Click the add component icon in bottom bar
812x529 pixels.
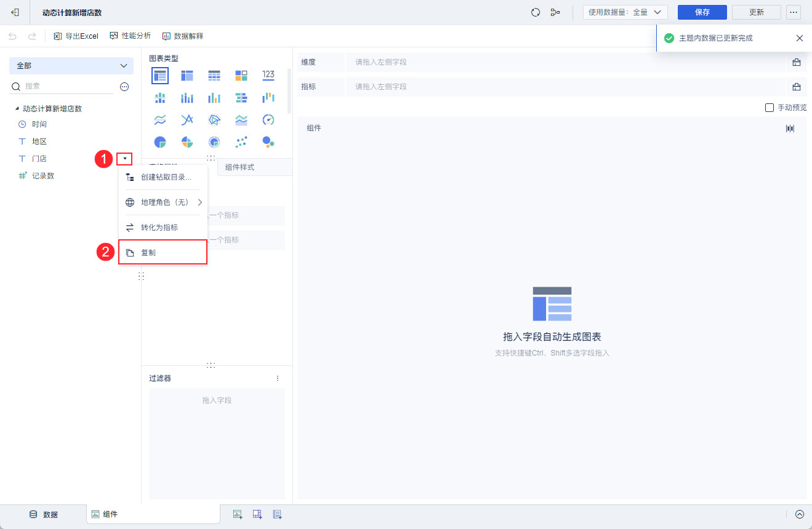pyautogui.click(x=237, y=514)
